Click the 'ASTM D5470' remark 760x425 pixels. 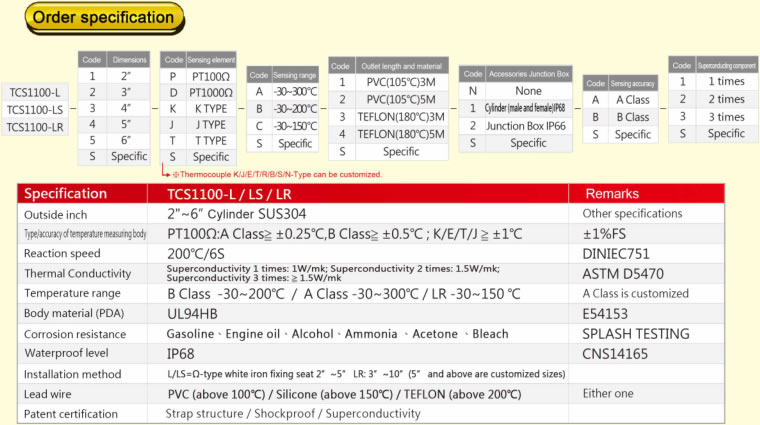(623, 274)
